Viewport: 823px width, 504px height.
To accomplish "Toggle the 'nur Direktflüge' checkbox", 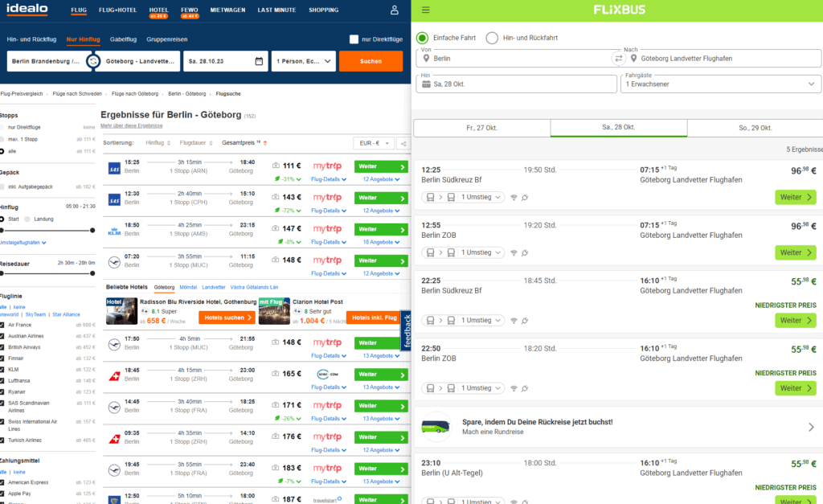I will (354, 39).
